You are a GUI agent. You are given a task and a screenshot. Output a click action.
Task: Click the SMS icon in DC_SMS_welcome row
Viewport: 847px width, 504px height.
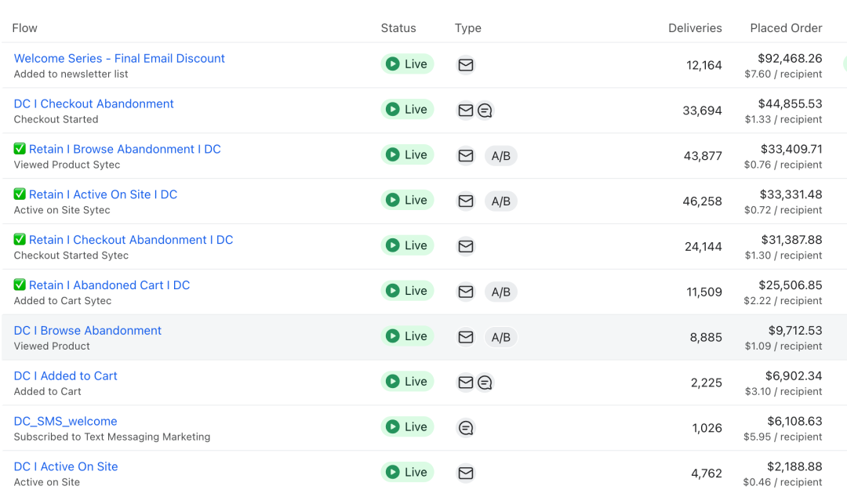pos(466,428)
